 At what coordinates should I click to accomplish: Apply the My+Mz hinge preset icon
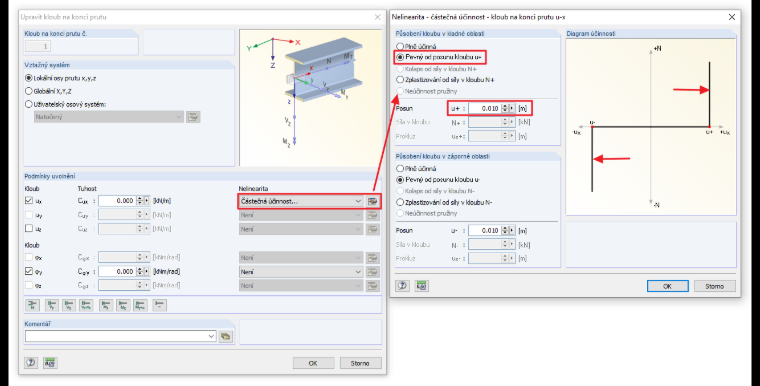(x=141, y=305)
